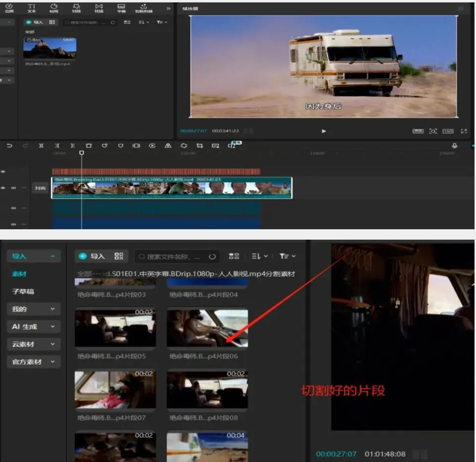Open the 转场 transitions tab
This screenshot has width=476, height=462.
point(99,8)
